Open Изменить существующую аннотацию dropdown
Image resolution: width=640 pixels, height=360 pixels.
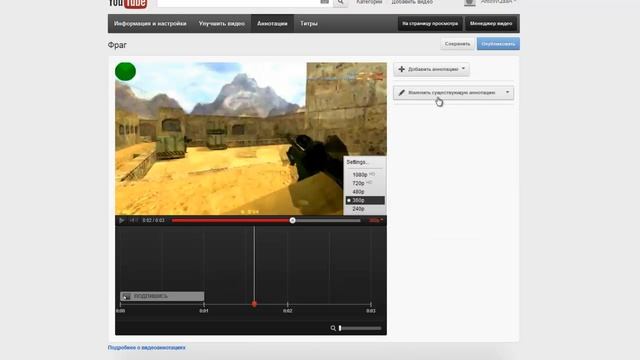tap(453, 93)
